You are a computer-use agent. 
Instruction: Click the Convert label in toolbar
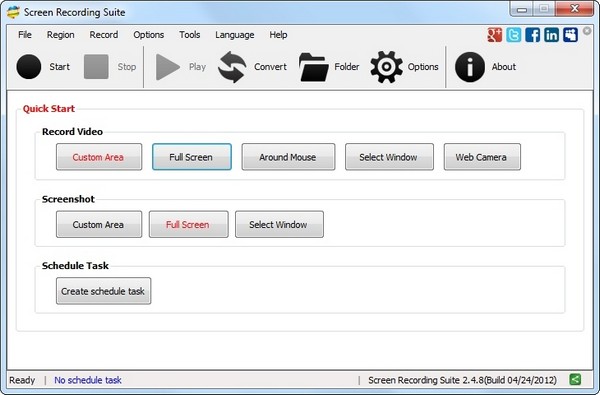[270, 67]
